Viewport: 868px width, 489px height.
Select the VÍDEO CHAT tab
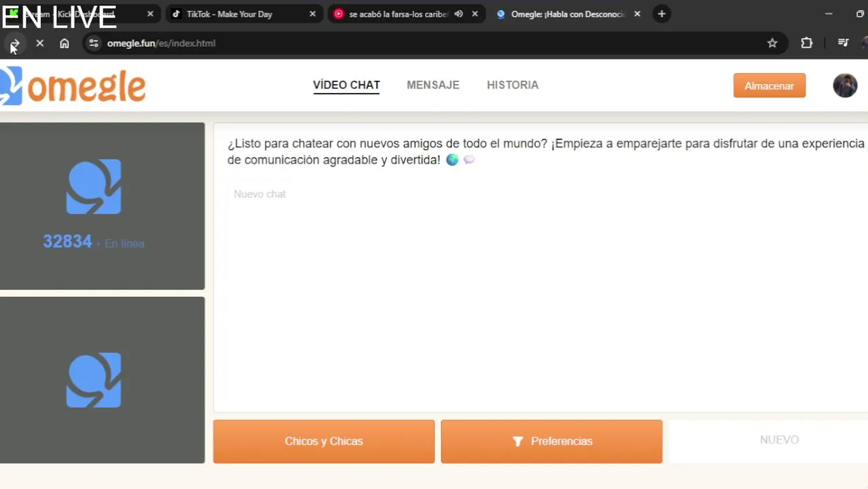(x=346, y=85)
